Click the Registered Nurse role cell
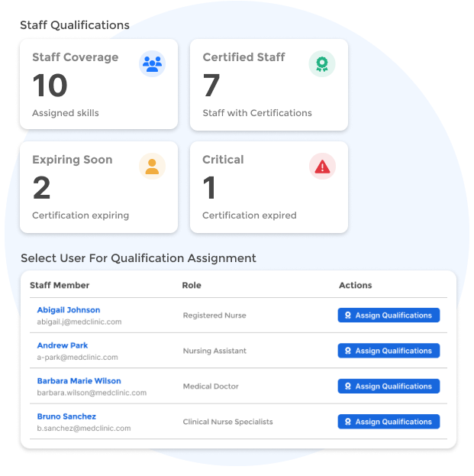Image resolution: width=474 pixels, height=476 pixels. point(214,316)
